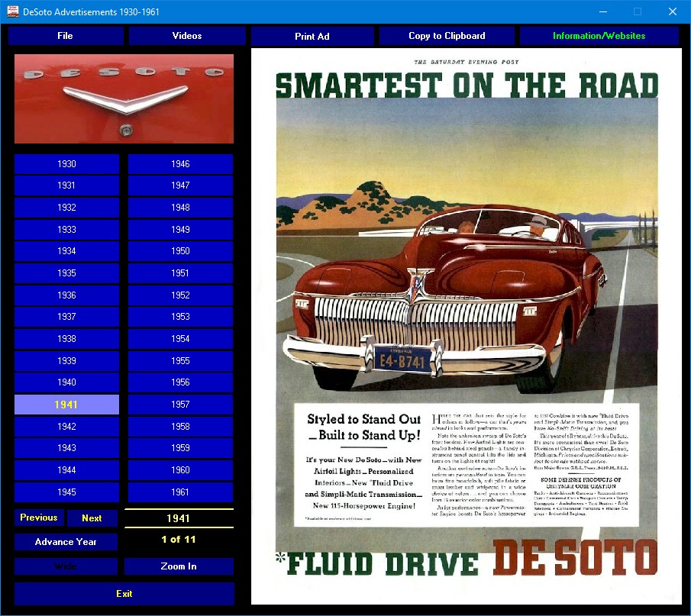
Task: Click the red DeSoto emblem image
Action: [x=124, y=98]
